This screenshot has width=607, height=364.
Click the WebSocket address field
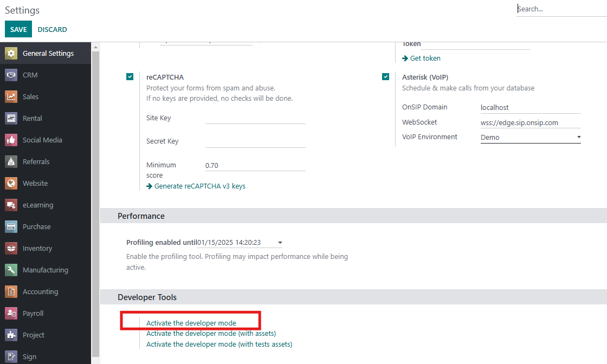click(x=531, y=122)
